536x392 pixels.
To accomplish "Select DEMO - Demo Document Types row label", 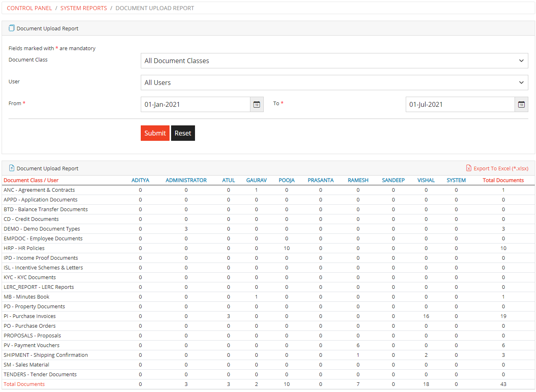I will click(x=42, y=229).
